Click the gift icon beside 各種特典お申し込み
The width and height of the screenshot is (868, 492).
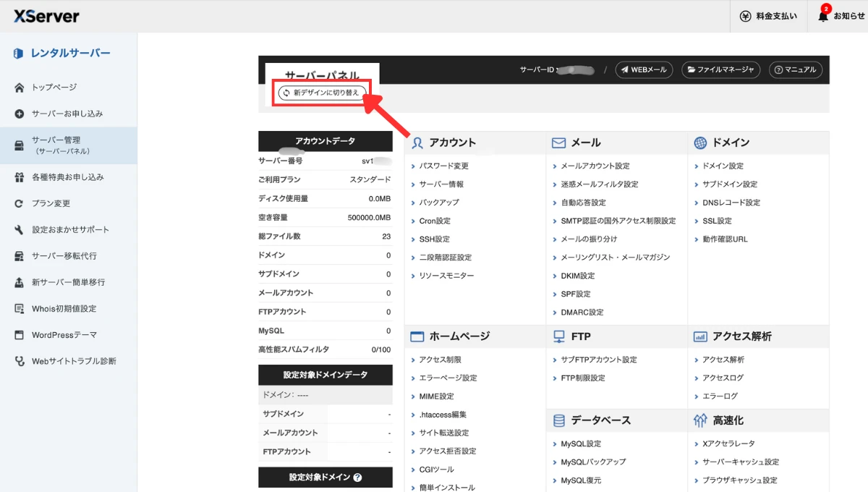(20, 177)
